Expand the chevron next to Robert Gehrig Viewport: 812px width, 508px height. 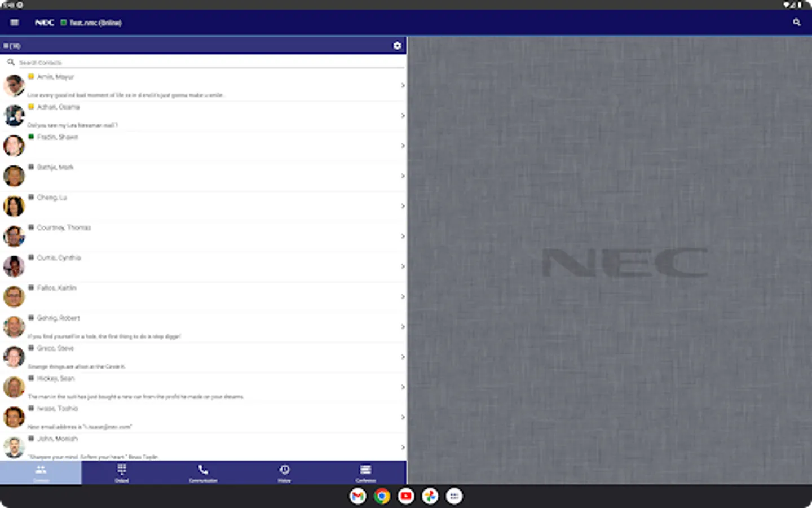pos(403,326)
